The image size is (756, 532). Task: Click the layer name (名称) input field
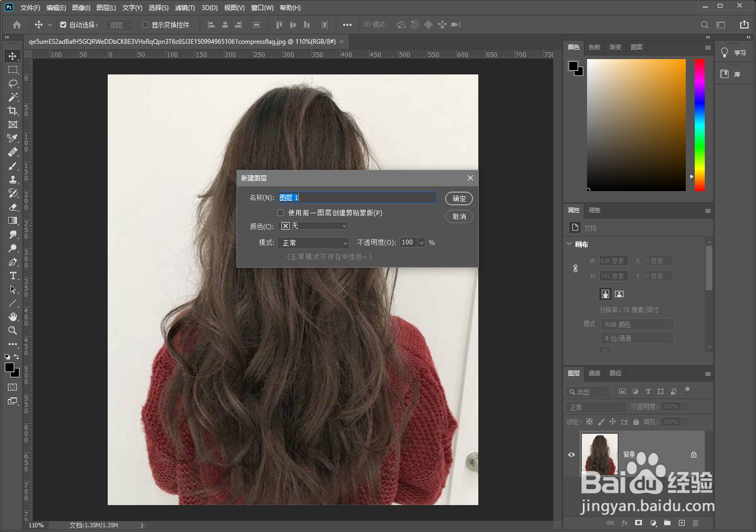point(357,197)
